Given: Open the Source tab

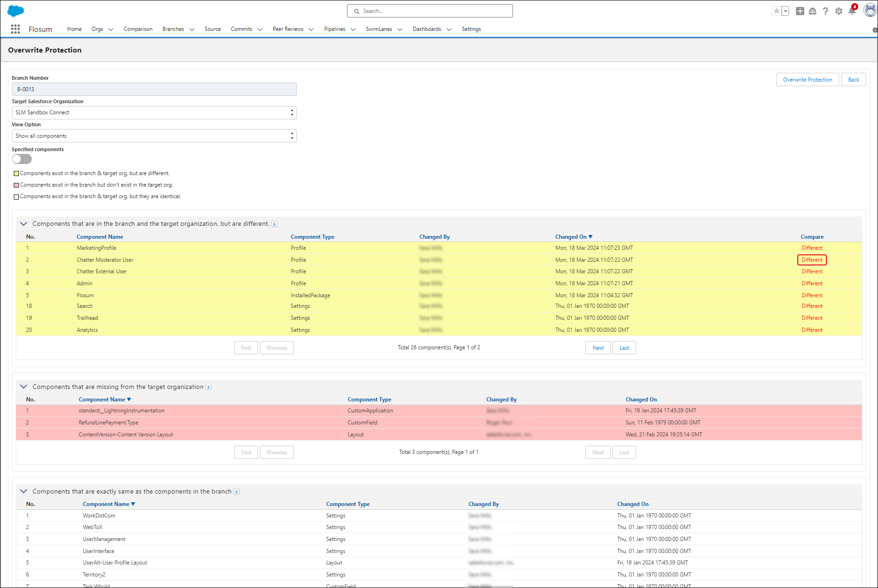Looking at the screenshot, I should point(212,29).
